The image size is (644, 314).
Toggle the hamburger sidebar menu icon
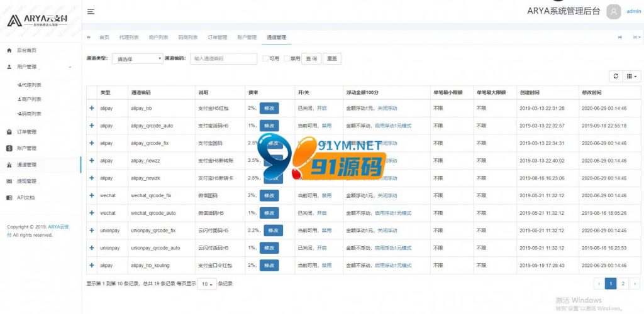click(x=91, y=11)
